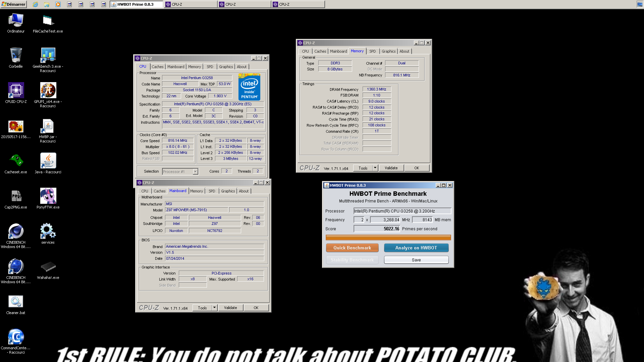Screen dimensions: 644x362
Task: Switch to the first CPU-Z taskbar button
Action: (191, 4)
